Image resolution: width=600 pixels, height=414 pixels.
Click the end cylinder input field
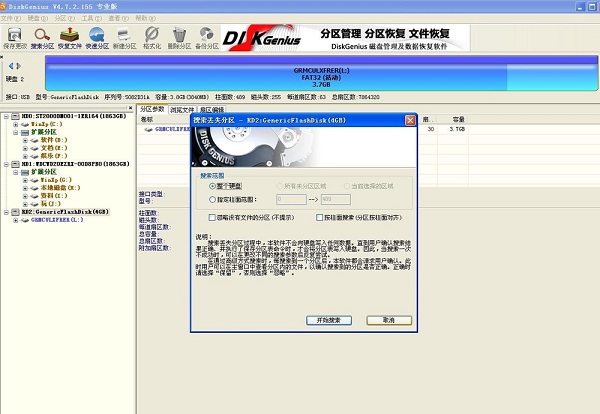336,199
